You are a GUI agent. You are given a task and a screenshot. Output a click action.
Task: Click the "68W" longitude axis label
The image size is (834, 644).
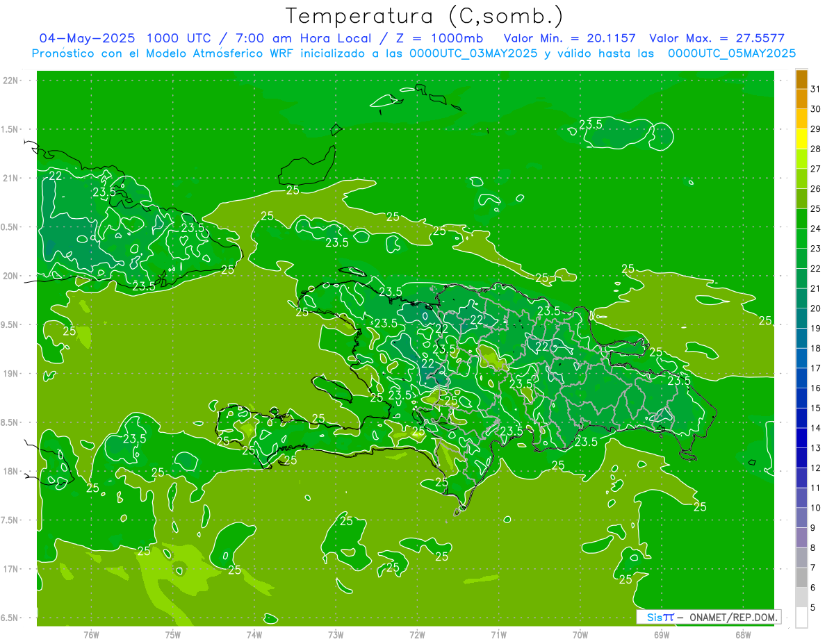point(742,634)
